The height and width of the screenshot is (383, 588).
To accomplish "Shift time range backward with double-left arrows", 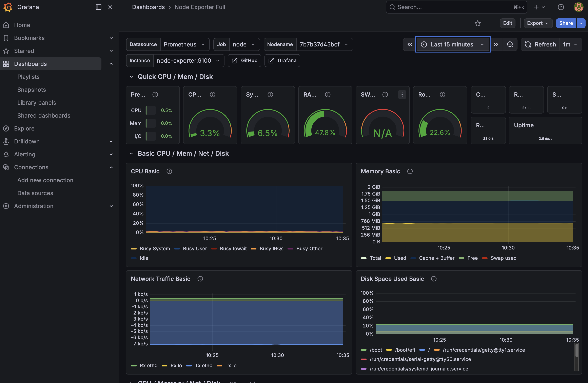I will [x=409, y=44].
